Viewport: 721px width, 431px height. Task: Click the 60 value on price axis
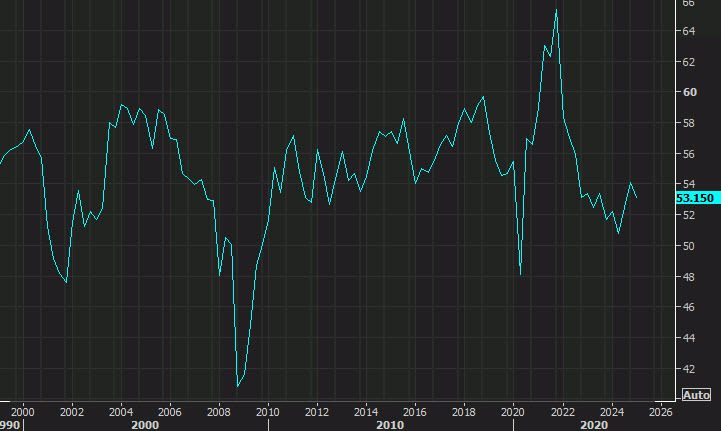point(689,93)
